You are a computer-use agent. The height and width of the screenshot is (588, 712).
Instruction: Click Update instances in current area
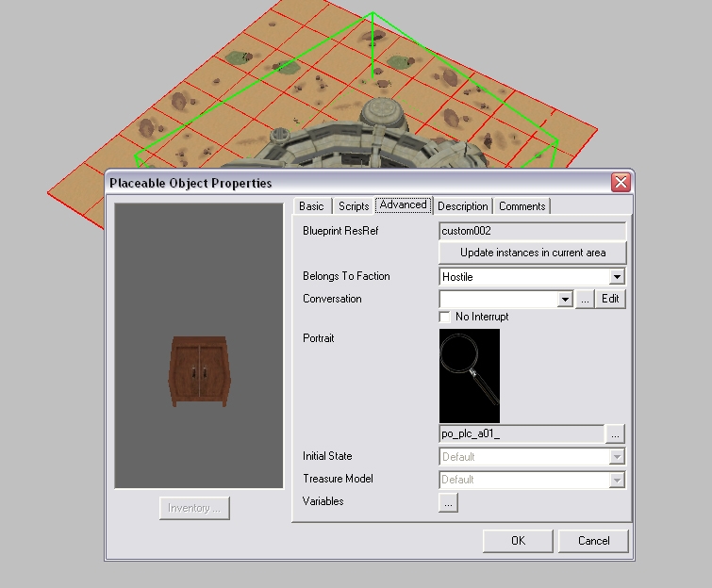pyautogui.click(x=532, y=253)
